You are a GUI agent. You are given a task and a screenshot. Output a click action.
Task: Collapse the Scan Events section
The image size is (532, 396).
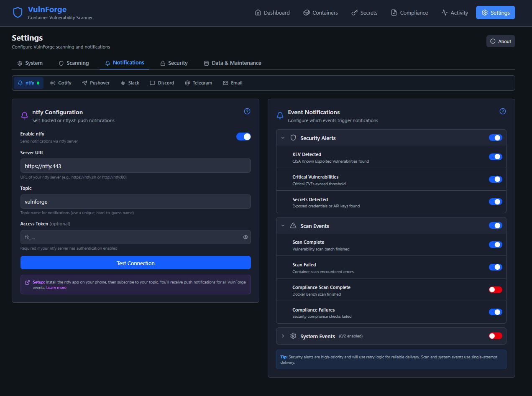pos(283,226)
